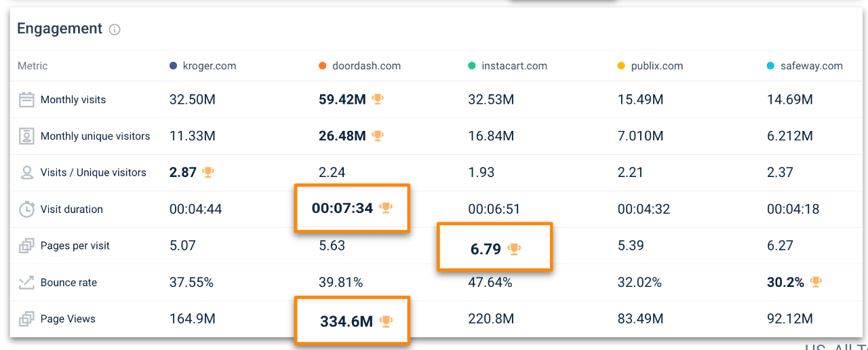The height and width of the screenshot is (350, 868).
Task: Click instacart visit duration 00:06:51
Action: click(x=494, y=210)
